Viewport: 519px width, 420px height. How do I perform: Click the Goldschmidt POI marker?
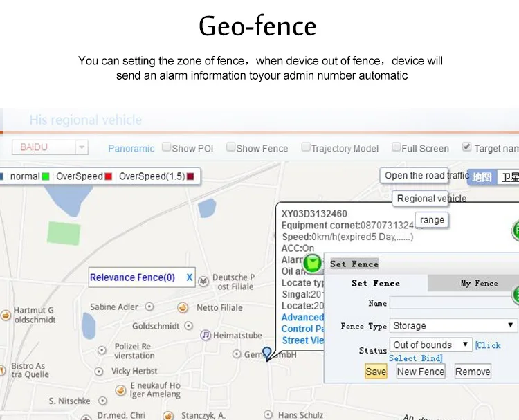click(x=188, y=326)
